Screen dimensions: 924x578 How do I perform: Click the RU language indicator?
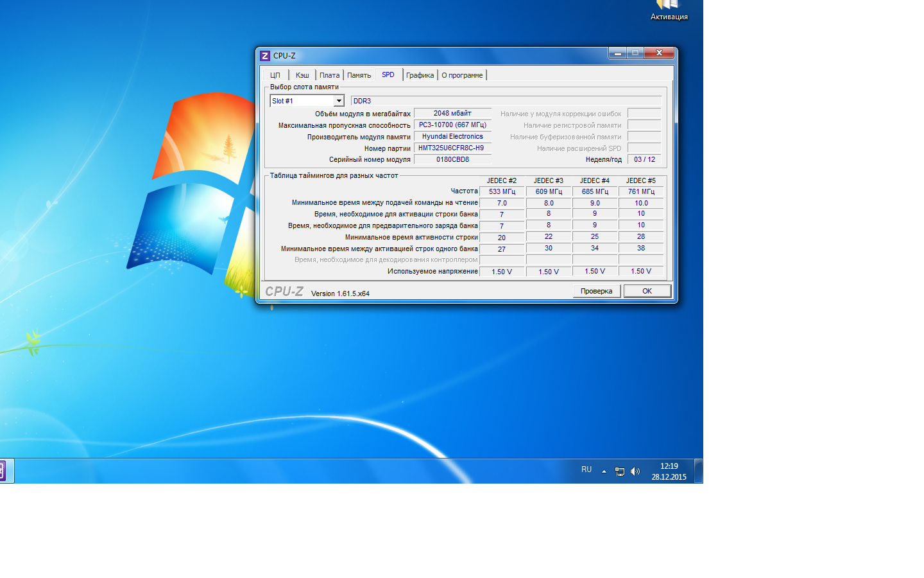[586, 470]
